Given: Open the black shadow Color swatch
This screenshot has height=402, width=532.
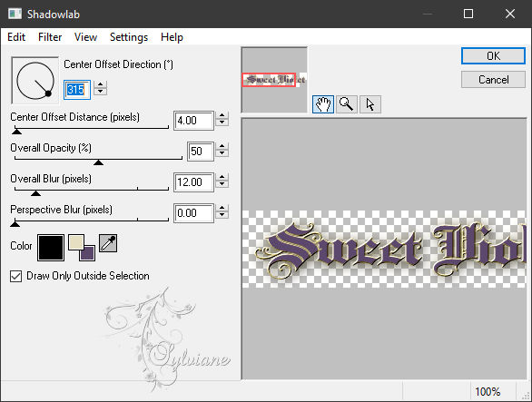Looking at the screenshot, I should click(51, 248).
